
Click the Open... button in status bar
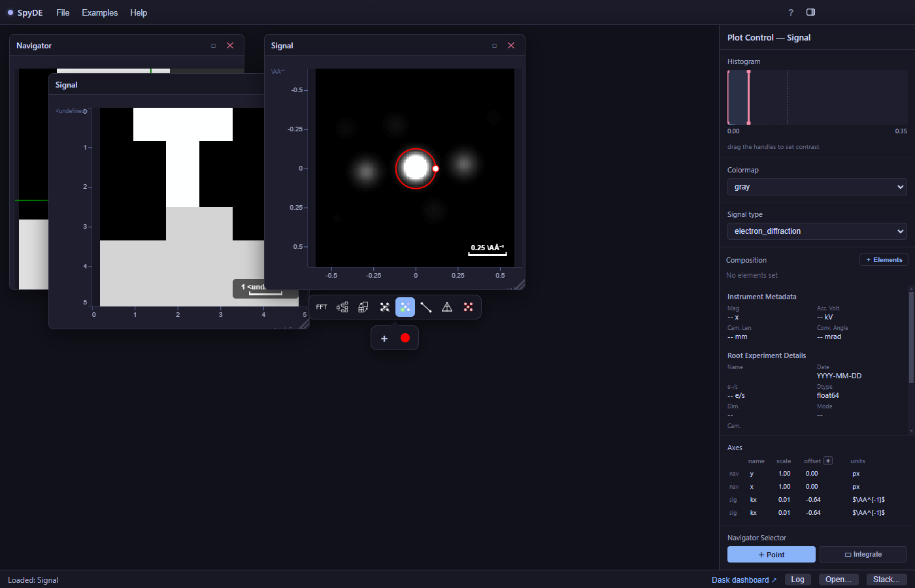pos(839,580)
